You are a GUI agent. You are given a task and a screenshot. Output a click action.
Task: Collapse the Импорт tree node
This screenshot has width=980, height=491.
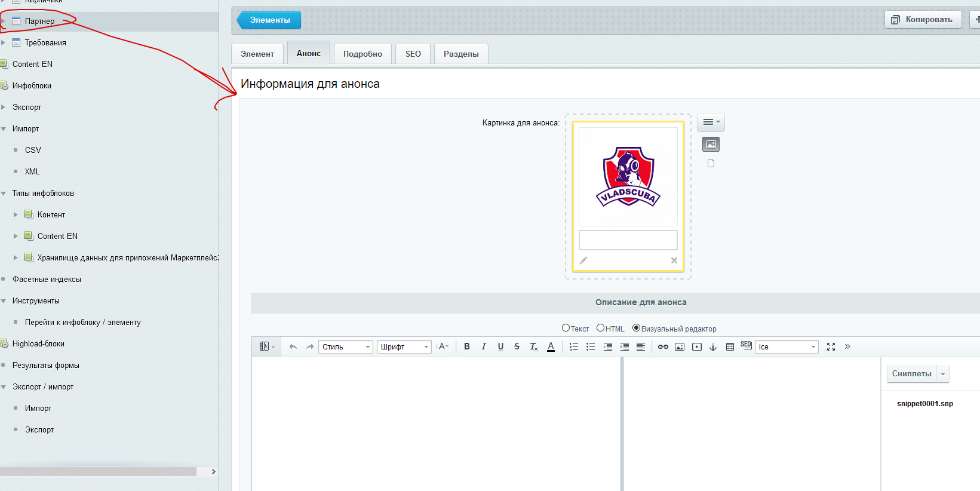(x=4, y=128)
